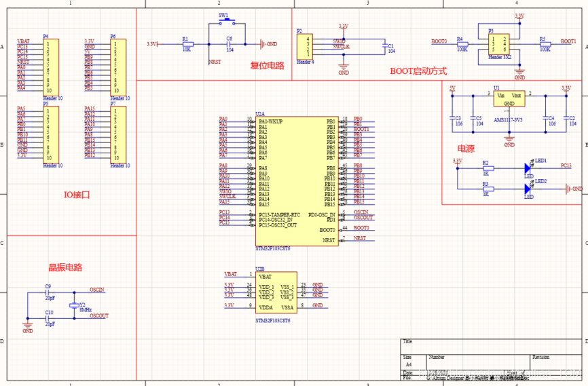
Task: Click the 'BOOT0' net label left of R4
Action: (439, 41)
